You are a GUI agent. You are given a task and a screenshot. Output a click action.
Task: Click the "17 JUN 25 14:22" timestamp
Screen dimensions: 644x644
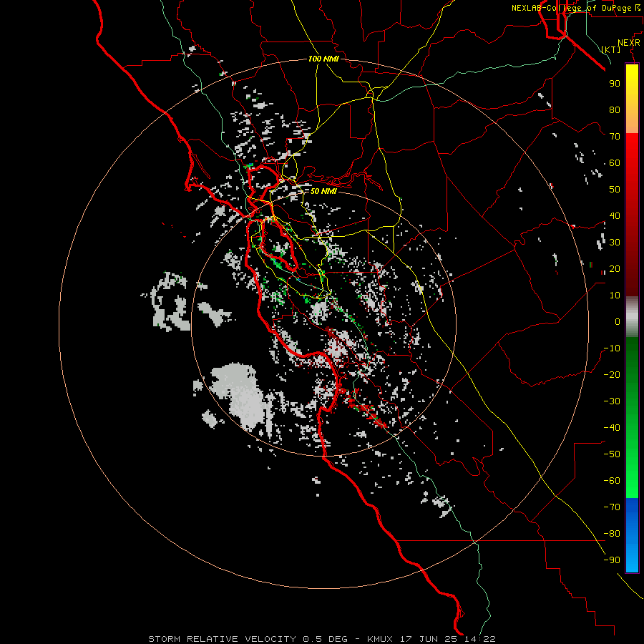point(448,639)
